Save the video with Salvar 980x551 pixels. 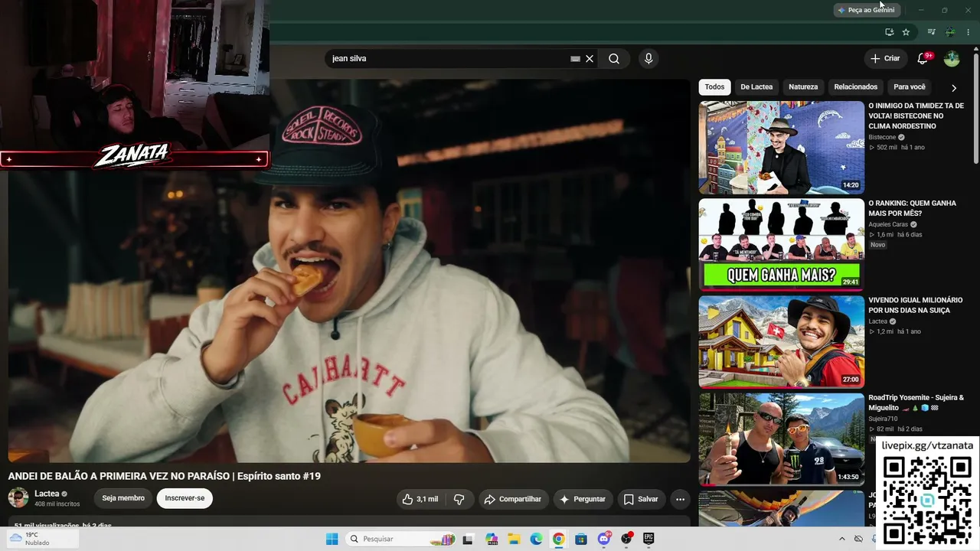pyautogui.click(x=641, y=499)
